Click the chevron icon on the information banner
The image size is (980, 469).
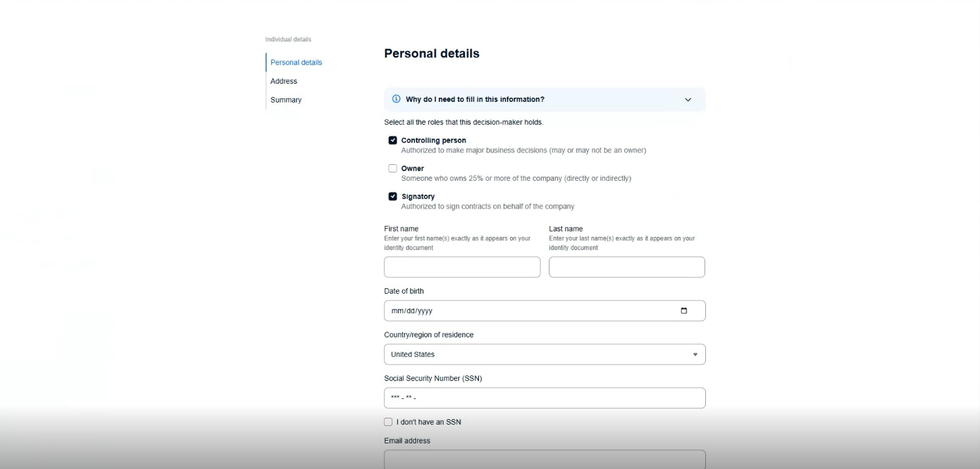coord(688,100)
